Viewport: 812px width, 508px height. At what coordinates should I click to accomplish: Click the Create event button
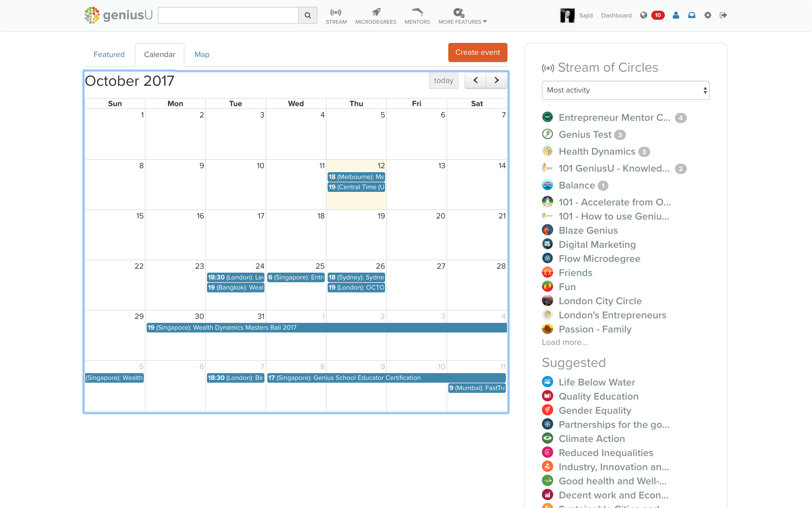pyautogui.click(x=477, y=52)
